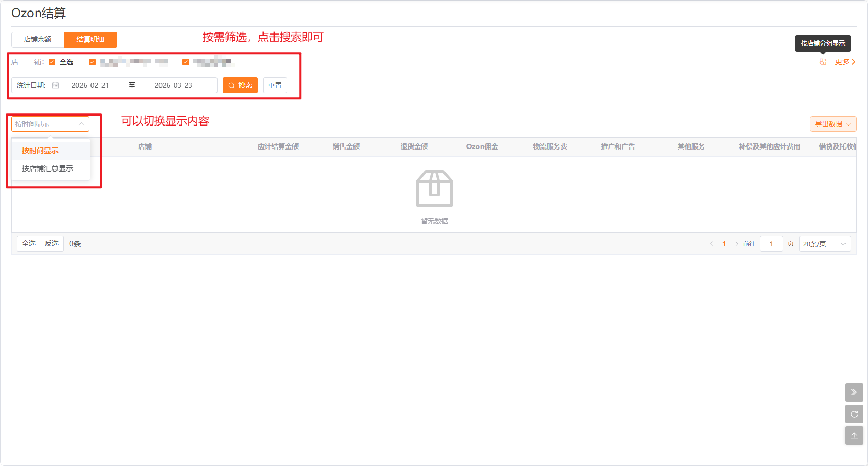Choose 按时间显示 option in list

coord(51,151)
